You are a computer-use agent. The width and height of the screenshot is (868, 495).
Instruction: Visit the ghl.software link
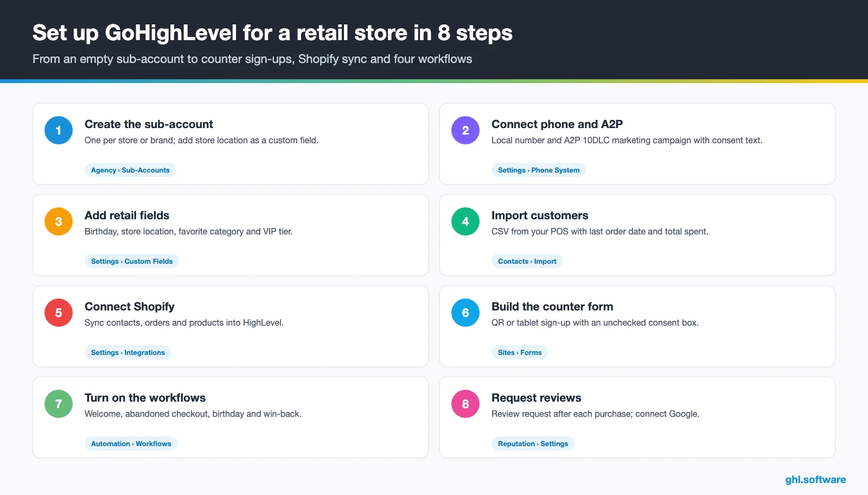point(815,480)
